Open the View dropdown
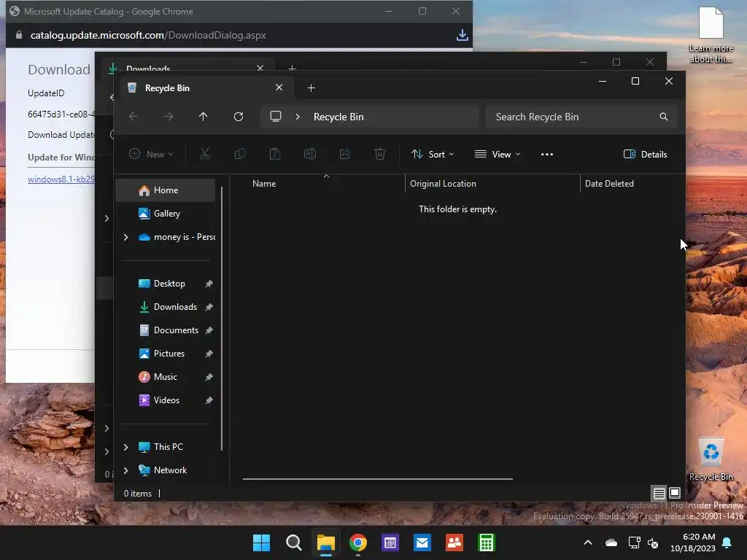 point(498,155)
